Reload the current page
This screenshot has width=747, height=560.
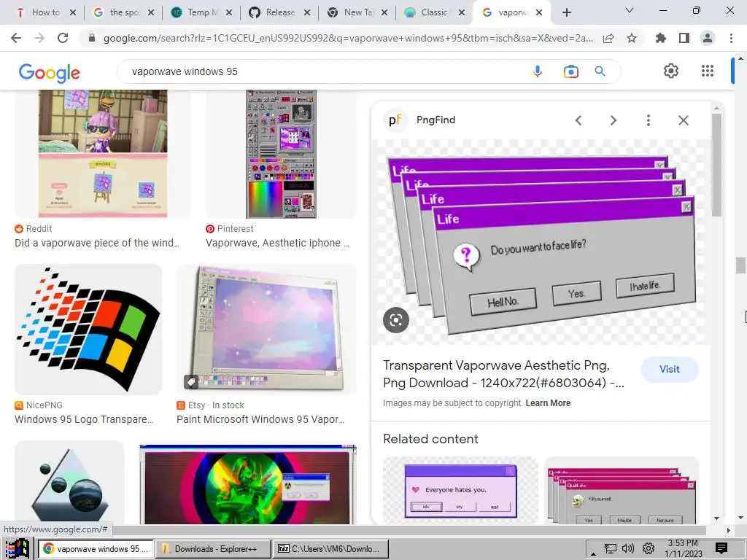(63, 38)
